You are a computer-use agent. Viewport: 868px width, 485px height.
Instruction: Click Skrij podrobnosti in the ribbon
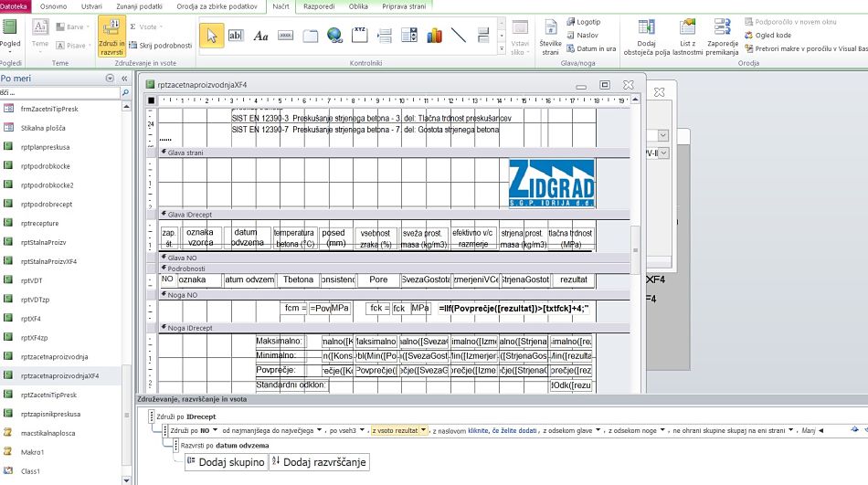[x=161, y=46]
